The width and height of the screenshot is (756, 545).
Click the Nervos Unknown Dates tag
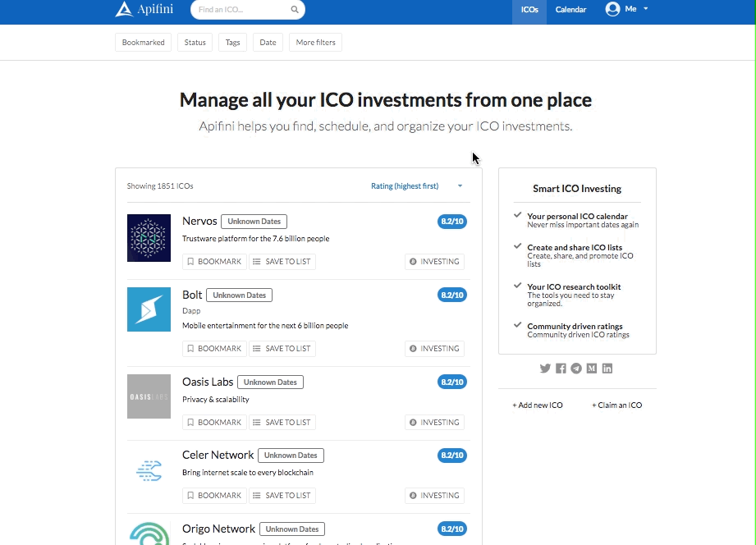point(254,222)
